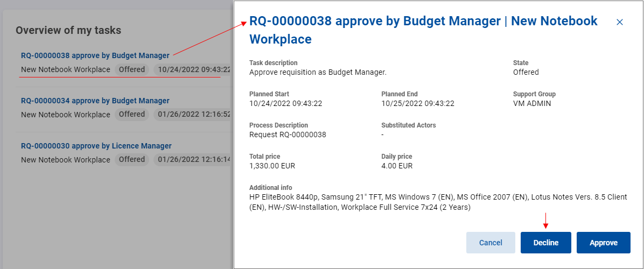Open RQ-00000034 approve by Budget Manager
Viewport: 644px width, 269px height.
click(x=95, y=101)
